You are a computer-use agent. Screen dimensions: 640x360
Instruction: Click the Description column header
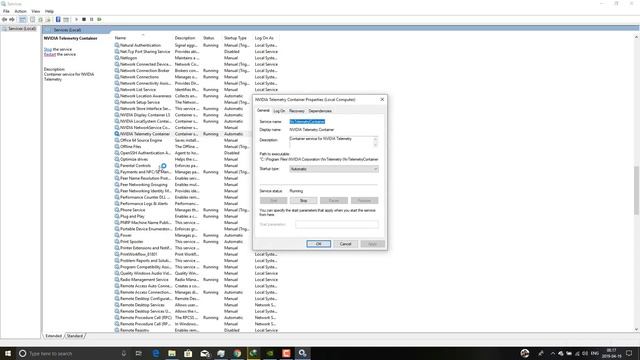pyautogui.click(x=187, y=38)
